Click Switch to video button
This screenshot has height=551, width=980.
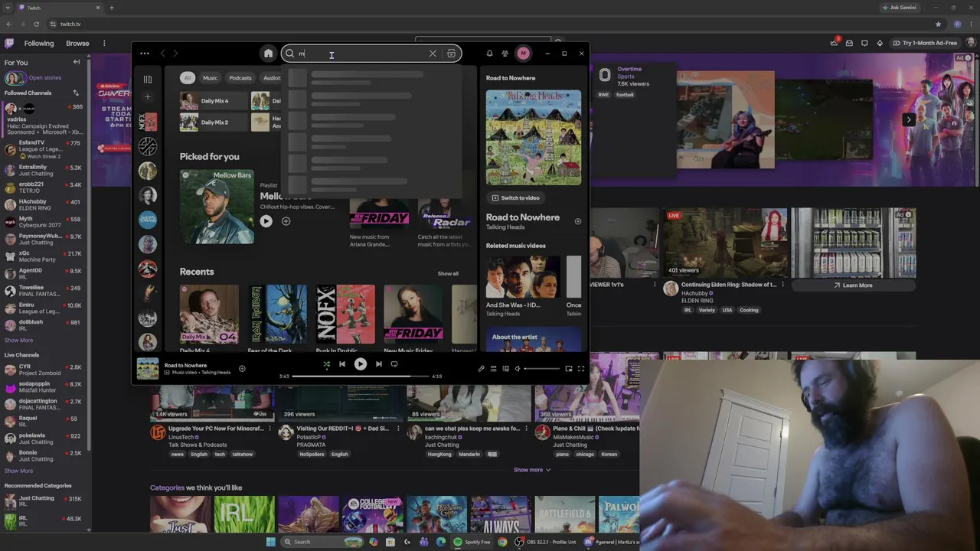[x=515, y=197]
